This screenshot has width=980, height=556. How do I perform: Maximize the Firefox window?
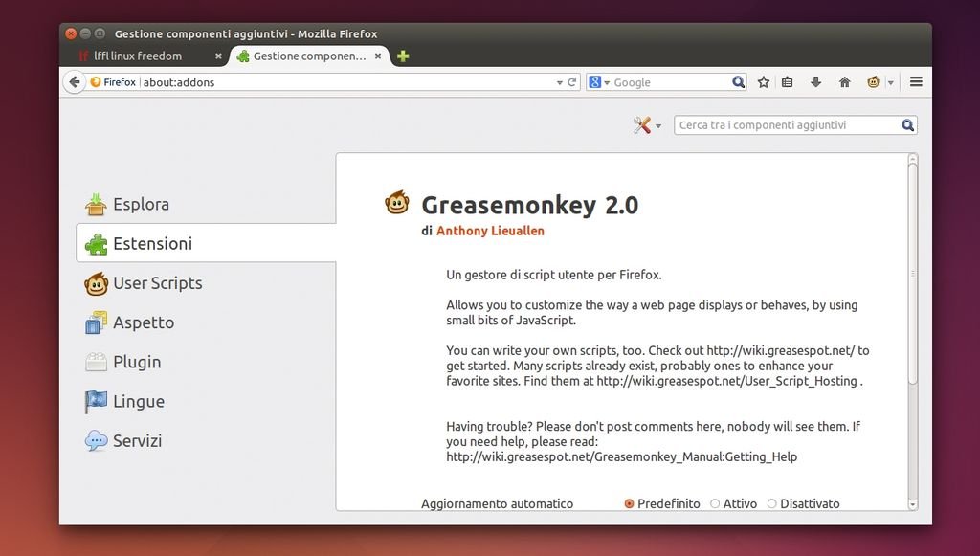100,33
